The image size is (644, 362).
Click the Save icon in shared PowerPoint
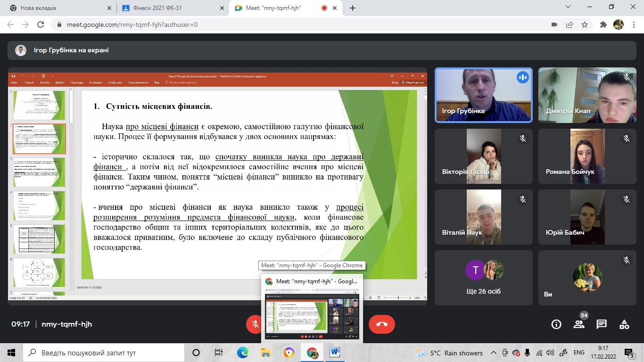click(14, 76)
